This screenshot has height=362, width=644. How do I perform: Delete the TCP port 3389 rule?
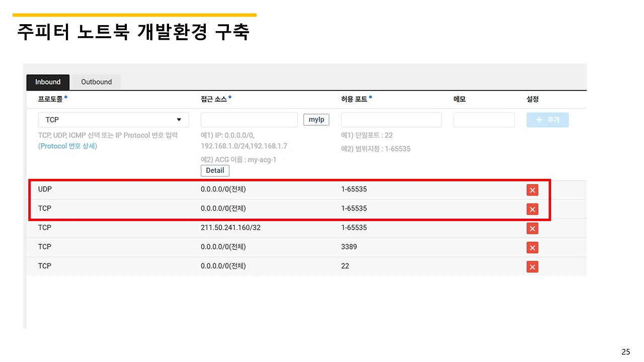click(532, 247)
